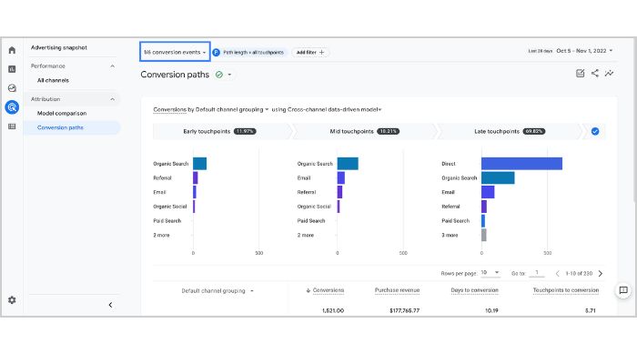637x364 pixels.
Task: Open the Cross-channel data-driven model dropdown
Action: [334, 110]
